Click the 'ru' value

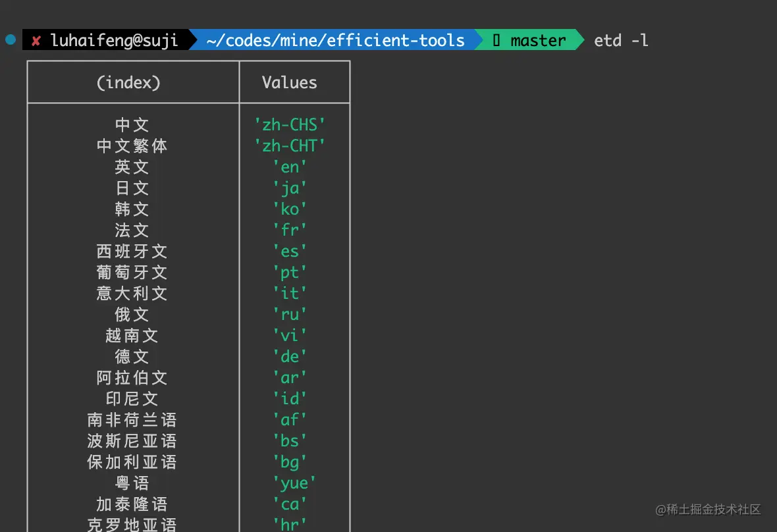click(x=290, y=314)
